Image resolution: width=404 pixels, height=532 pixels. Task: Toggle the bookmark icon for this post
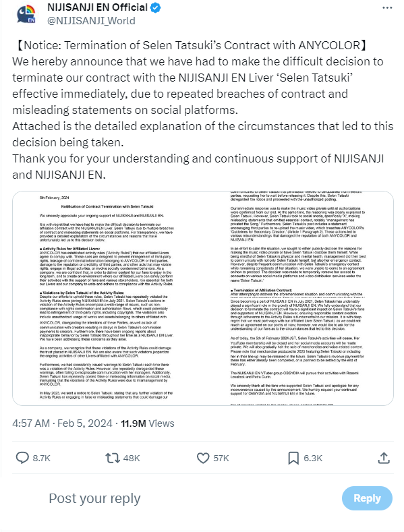[293, 458]
